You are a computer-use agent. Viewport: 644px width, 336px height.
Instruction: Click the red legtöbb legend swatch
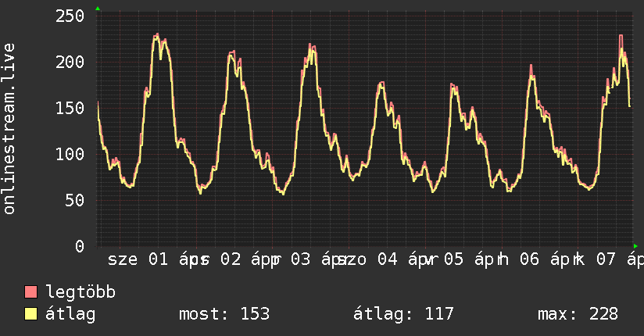[x=31, y=292]
